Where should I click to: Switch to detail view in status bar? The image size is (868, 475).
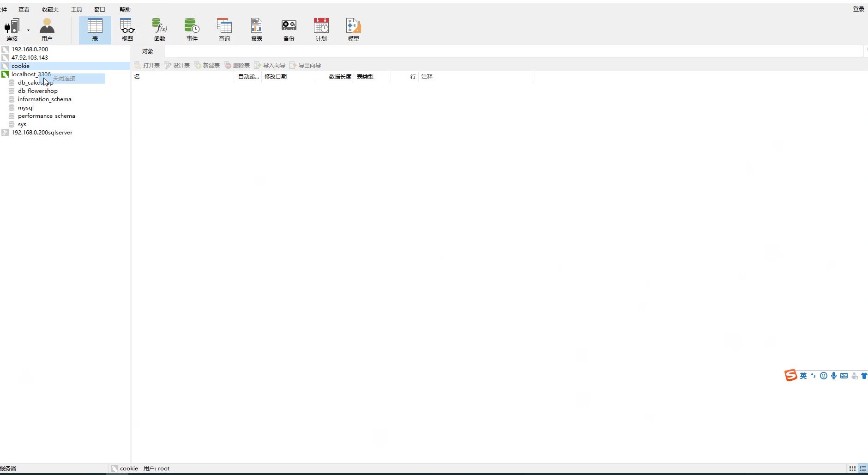point(863,468)
